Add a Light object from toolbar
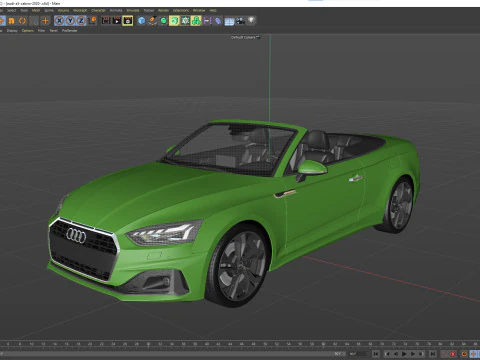480x360 pixels. [x=251, y=21]
